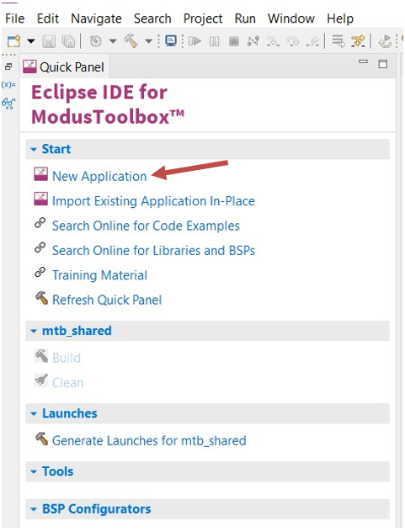Open dropdown arrow next to hammer icon

point(149,41)
